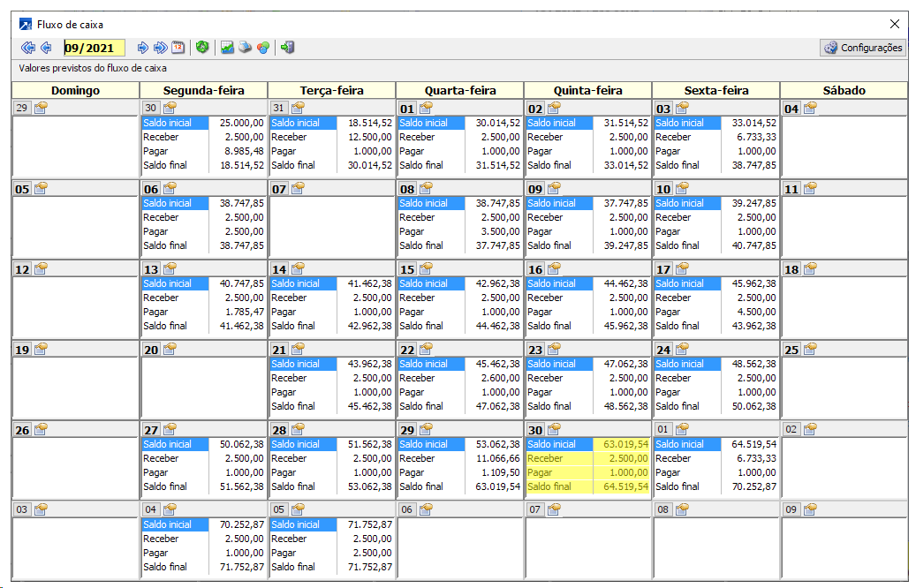
Task: Click the Quarta-feira column header
Action: coord(460,90)
